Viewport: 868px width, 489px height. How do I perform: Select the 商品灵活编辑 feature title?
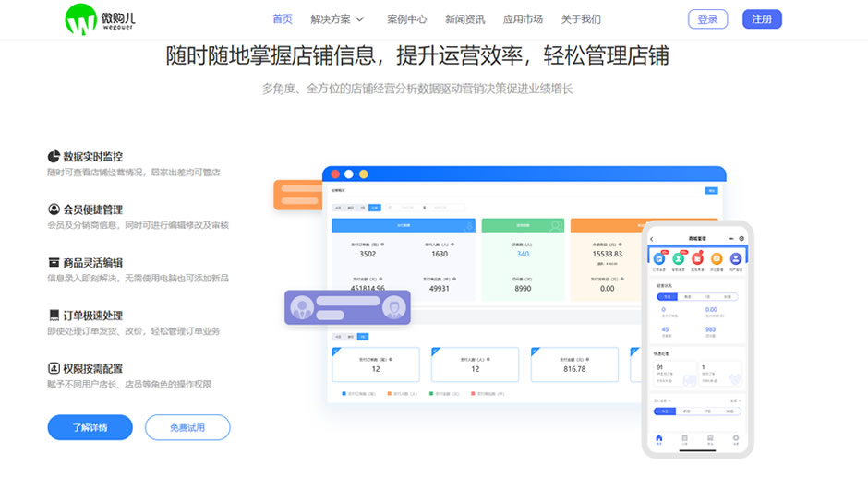pyautogui.click(x=92, y=263)
